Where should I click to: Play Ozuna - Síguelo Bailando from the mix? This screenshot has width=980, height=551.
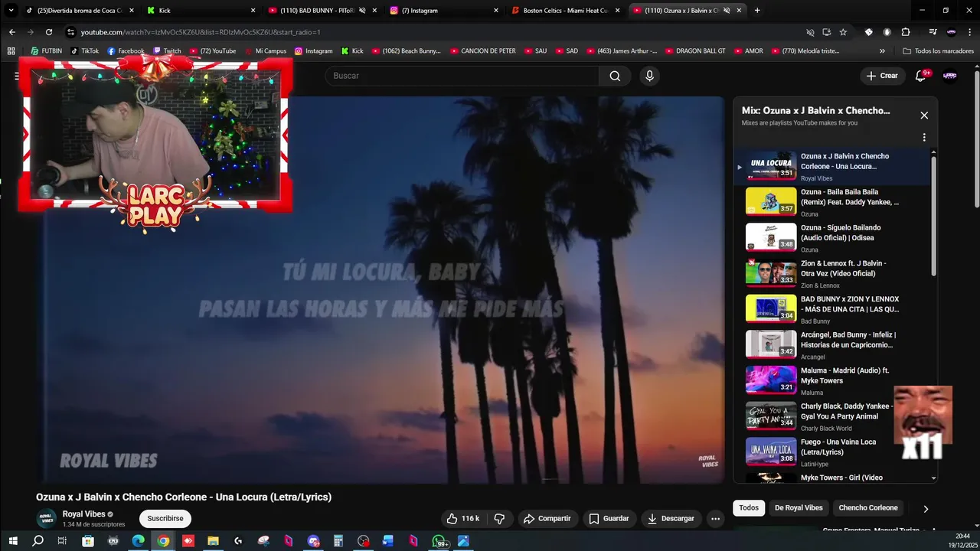pyautogui.click(x=837, y=237)
